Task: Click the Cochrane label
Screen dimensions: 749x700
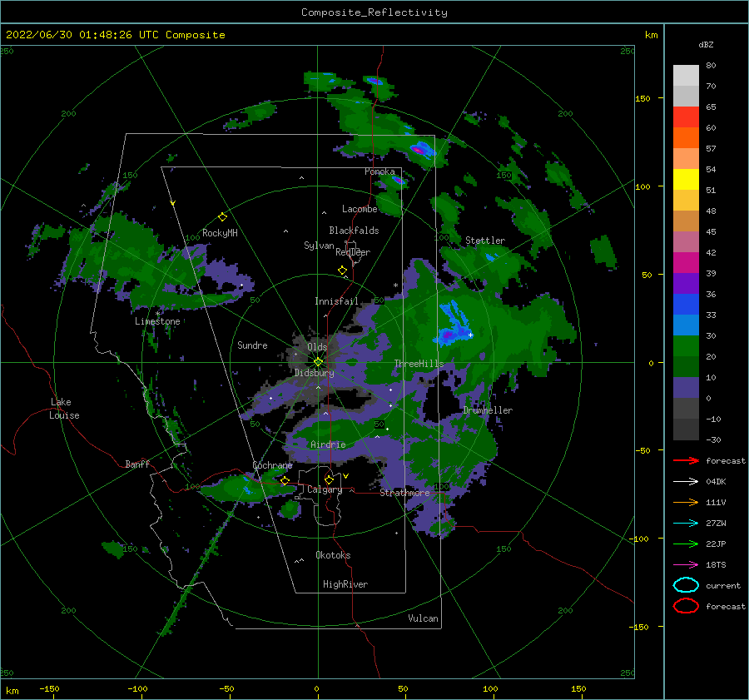Action: [272, 465]
